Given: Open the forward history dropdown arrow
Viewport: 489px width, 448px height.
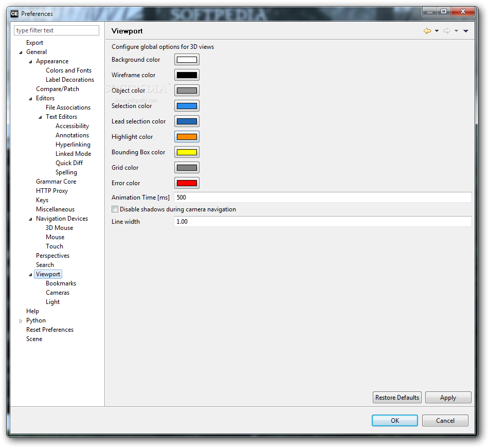Looking at the screenshot, I should pyautogui.click(x=456, y=31).
